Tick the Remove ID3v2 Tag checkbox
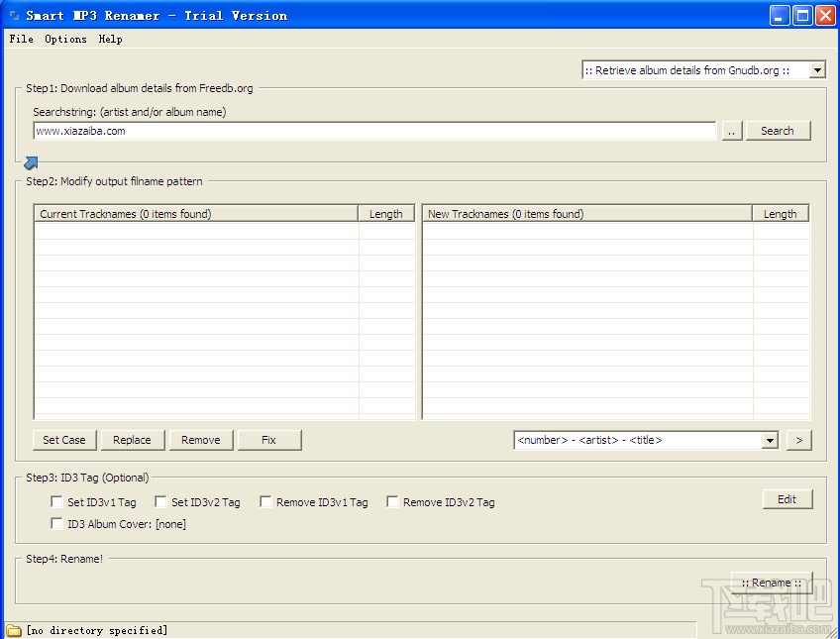Screen dimensions: 840x639 point(392,502)
